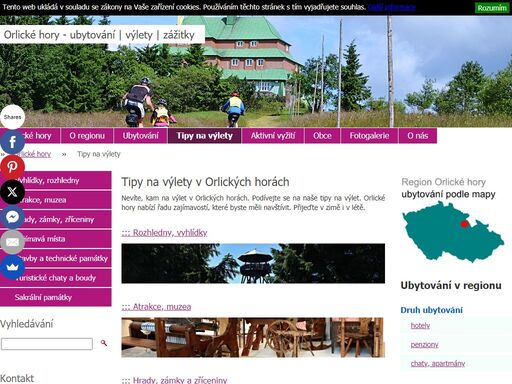
Task: Click the red dot on the region map
Action: [x=464, y=224]
